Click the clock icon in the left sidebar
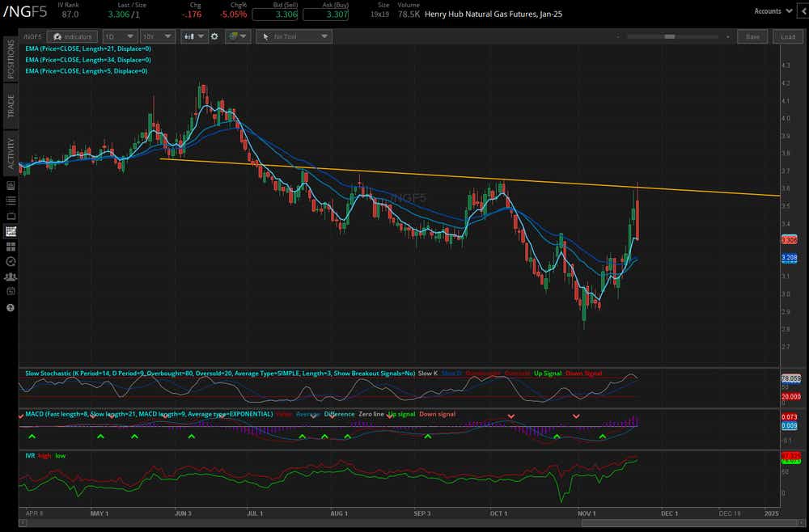This screenshot has width=809, height=532. [11, 261]
